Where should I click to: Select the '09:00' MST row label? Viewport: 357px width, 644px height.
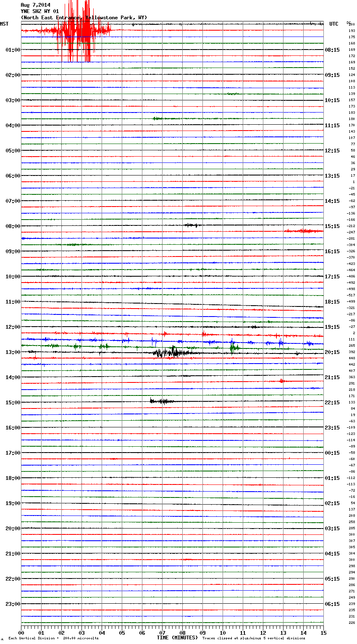(13, 251)
